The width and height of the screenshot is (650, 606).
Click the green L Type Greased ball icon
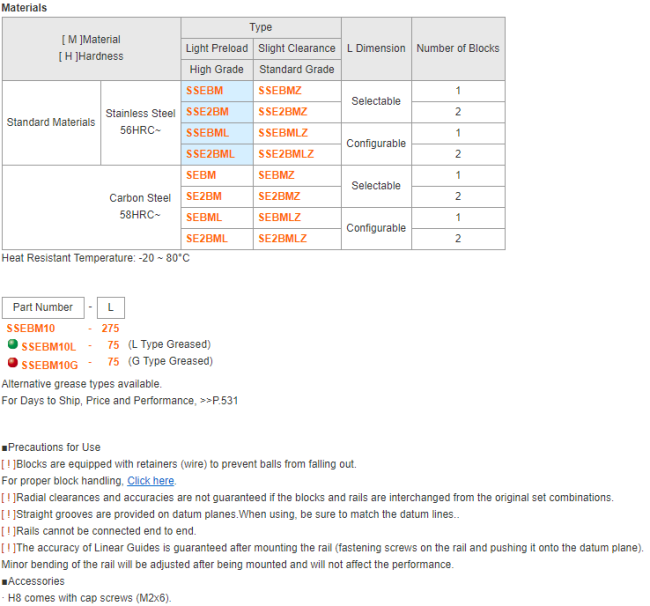[x=12, y=344]
